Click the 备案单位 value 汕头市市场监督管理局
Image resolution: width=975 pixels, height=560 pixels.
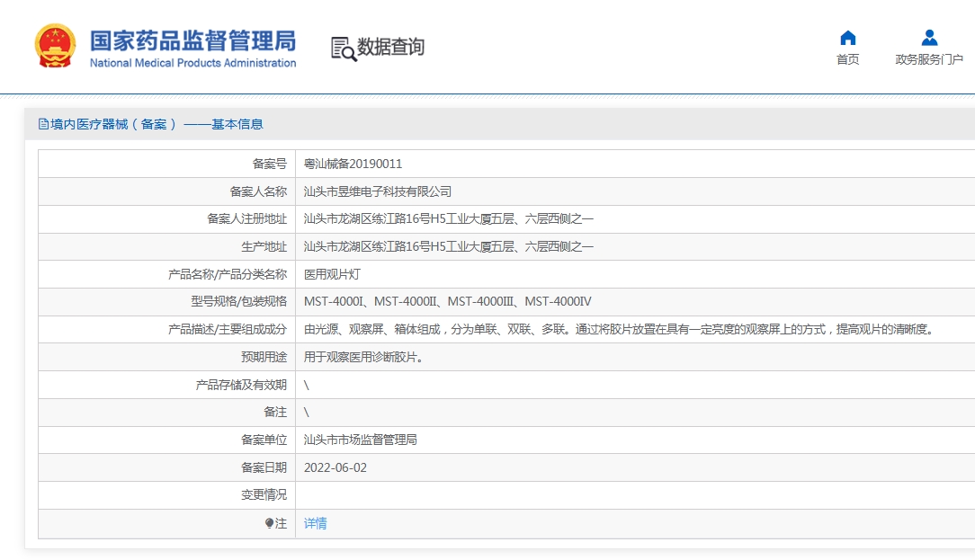click(360, 440)
